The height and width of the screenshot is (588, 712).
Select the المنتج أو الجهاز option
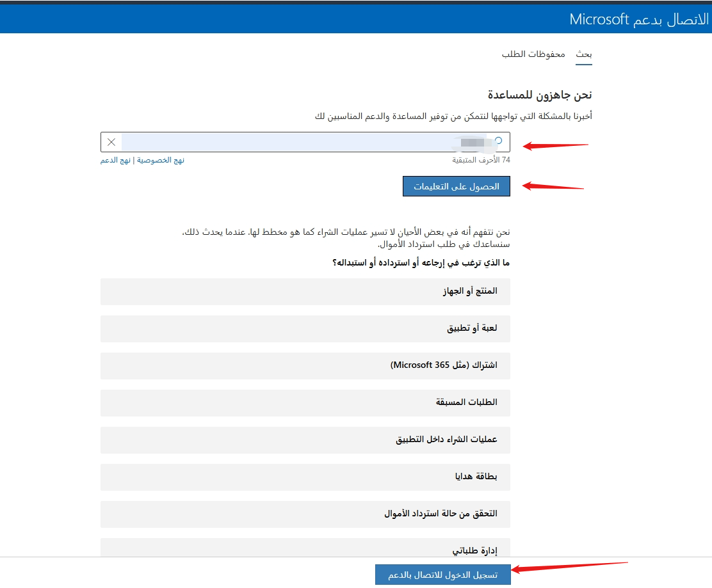[305, 291]
